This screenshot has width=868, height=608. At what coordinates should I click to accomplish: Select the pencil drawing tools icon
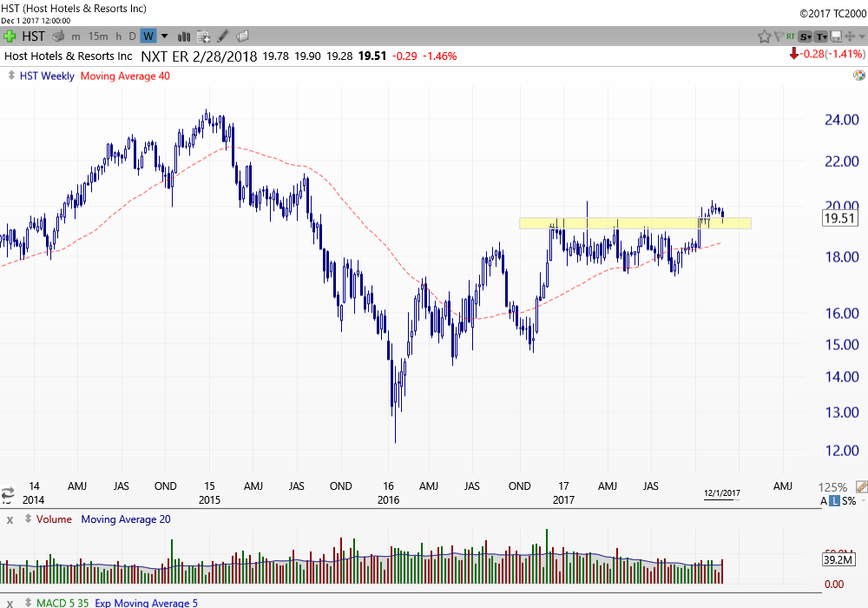point(223,36)
